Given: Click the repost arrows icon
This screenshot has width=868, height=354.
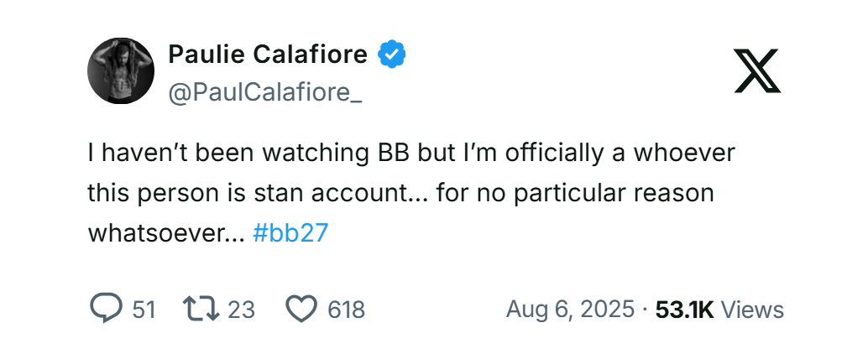Looking at the screenshot, I should (201, 310).
